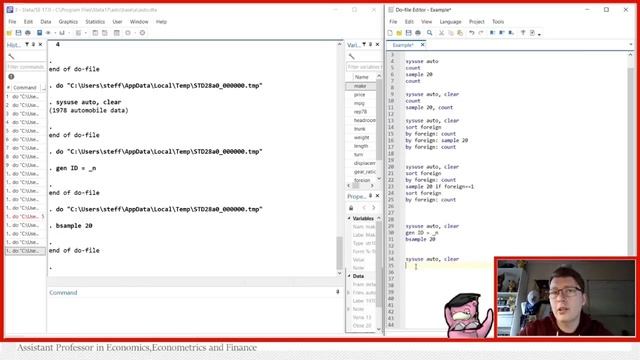
Task: Click the Break icon in Stata's toolbar
Action: [x=142, y=33]
